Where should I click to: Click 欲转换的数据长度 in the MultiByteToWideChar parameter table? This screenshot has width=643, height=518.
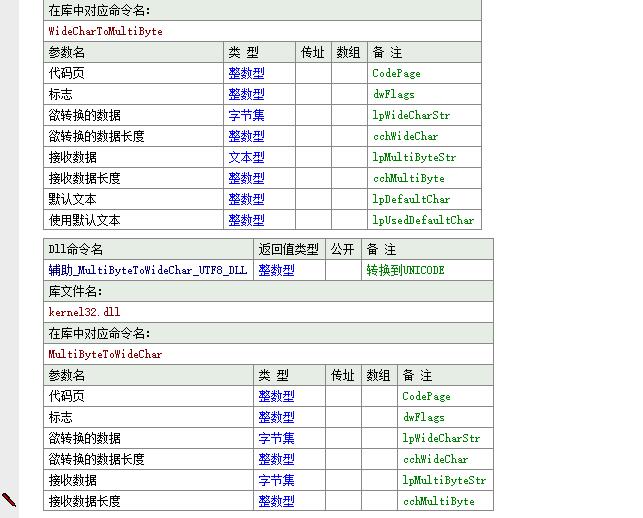[96, 459]
